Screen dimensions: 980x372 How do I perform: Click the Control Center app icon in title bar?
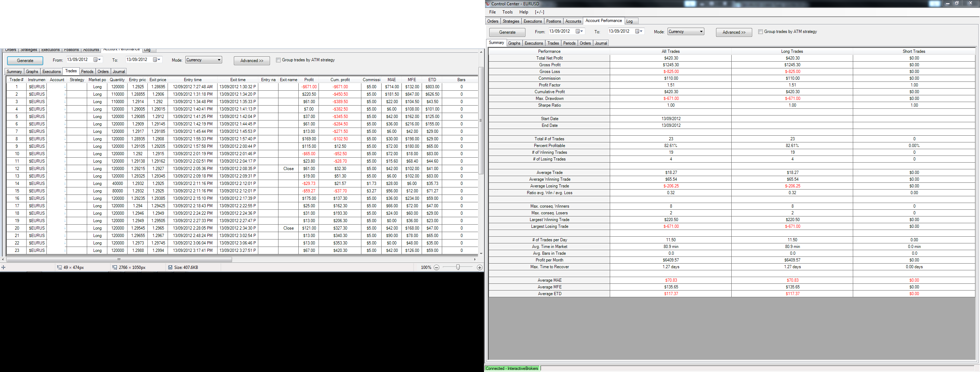[488, 4]
